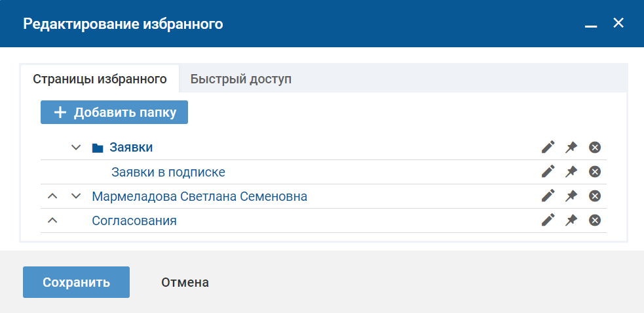
Task: Remove the Заявки folder with its delete icon
Action: 595,148
